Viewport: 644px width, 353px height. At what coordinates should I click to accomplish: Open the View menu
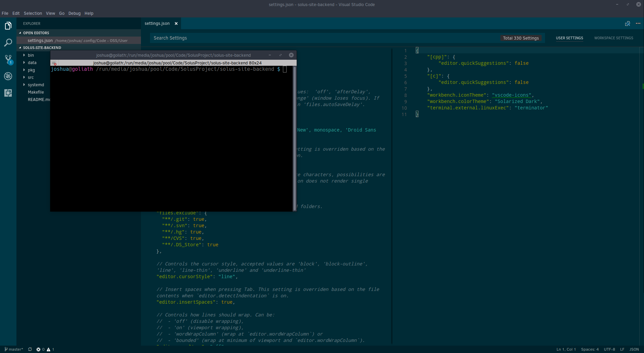pos(50,13)
